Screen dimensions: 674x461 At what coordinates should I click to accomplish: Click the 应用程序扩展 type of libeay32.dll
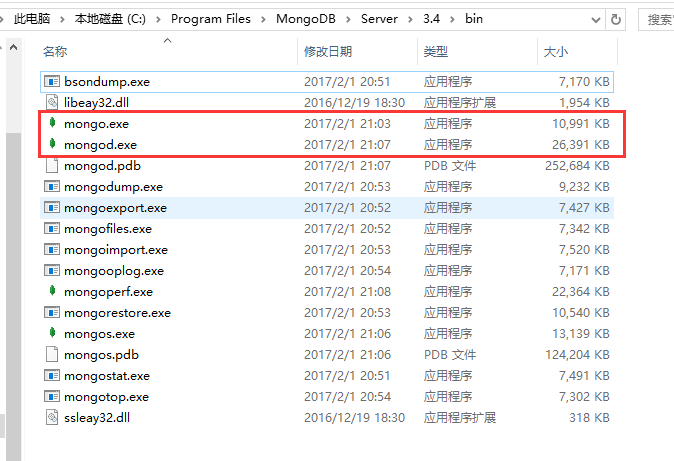pos(460,103)
